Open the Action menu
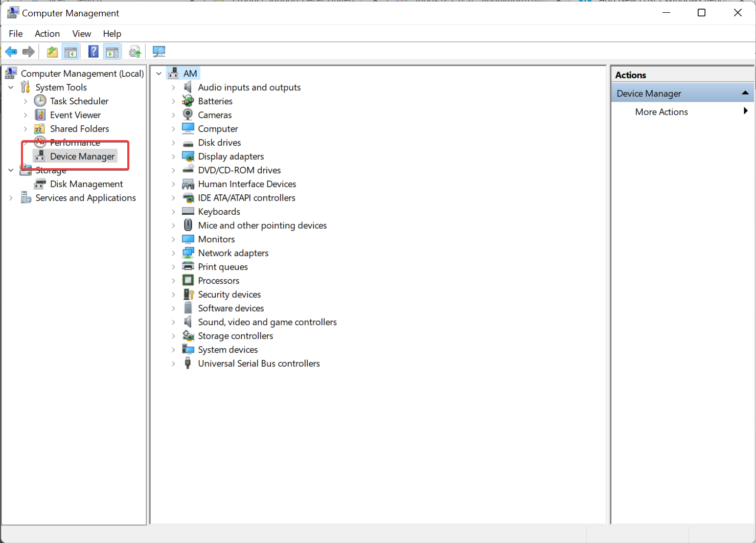The image size is (756, 543). pyautogui.click(x=47, y=34)
